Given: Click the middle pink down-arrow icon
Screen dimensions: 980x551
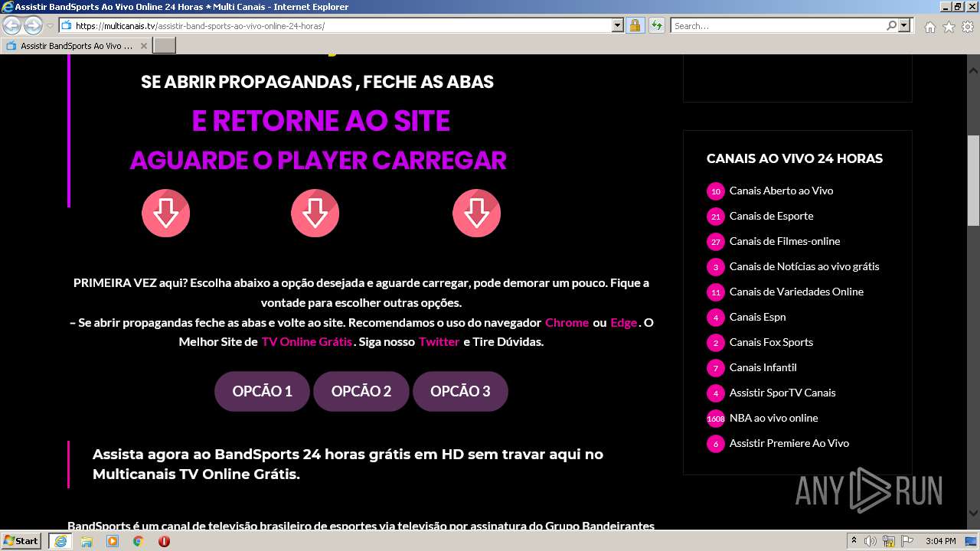Looking at the screenshot, I should [315, 214].
